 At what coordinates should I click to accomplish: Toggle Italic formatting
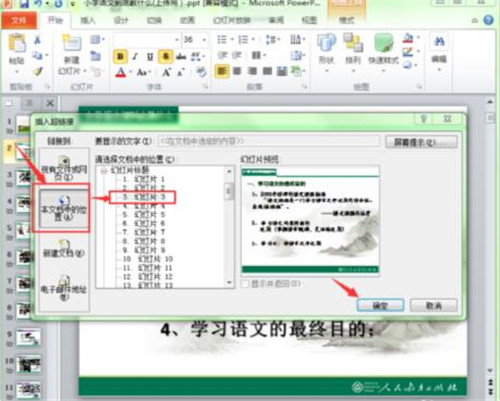click(135, 56)
